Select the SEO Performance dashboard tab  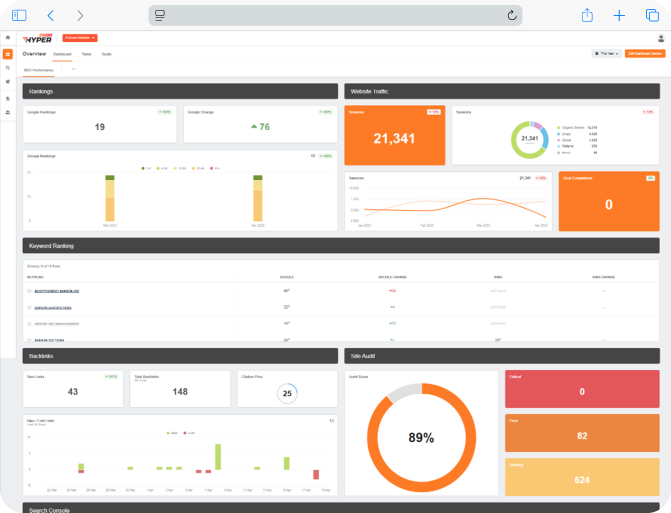[42, 69]
